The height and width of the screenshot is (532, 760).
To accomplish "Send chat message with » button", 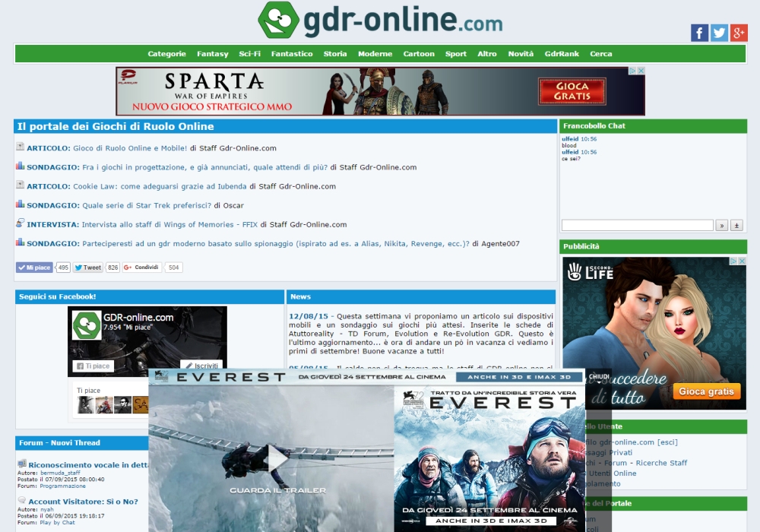I will click(x=722, y=225).
